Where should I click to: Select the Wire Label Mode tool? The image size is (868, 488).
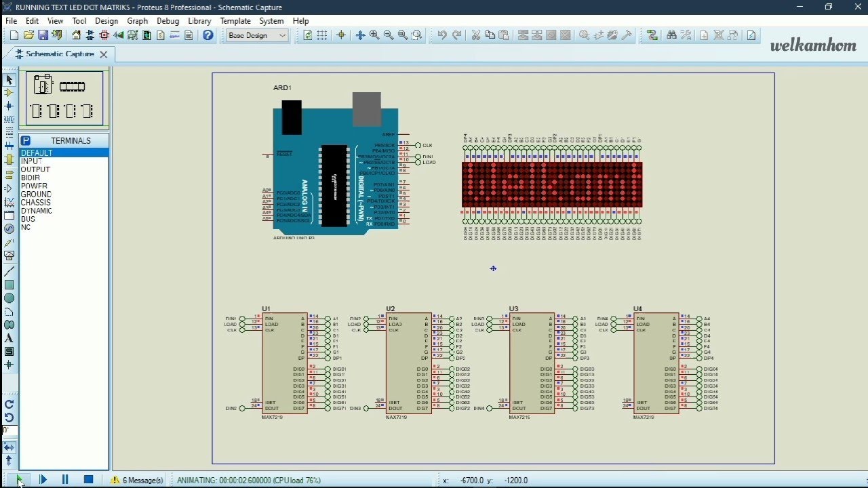point(9,119)
